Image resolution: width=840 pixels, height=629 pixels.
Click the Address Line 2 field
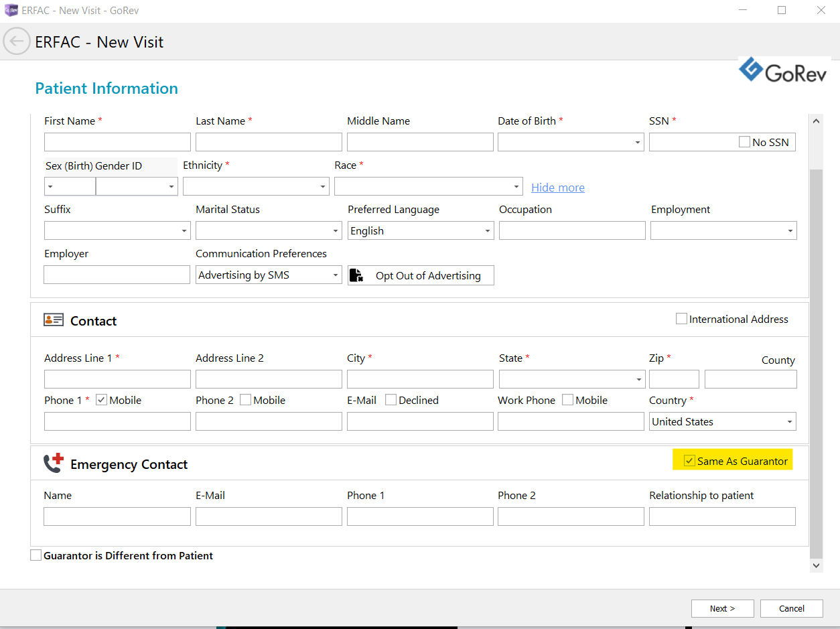pos(269,379)
